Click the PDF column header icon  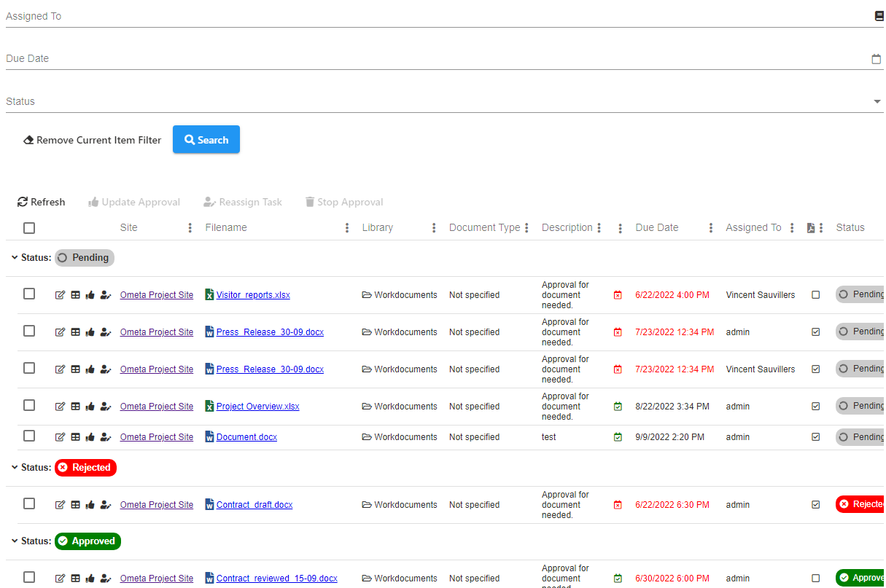pos(810,228)
